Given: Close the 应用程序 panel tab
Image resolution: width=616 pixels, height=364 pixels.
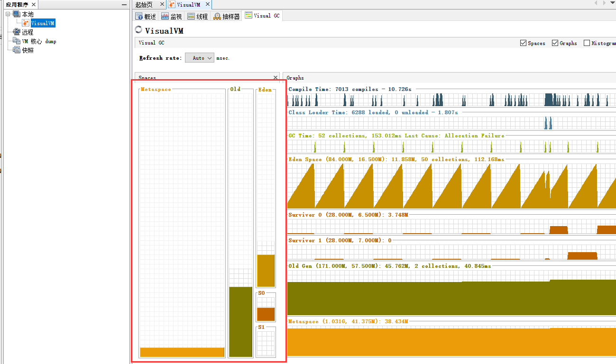Looking at the screenshot, I should (x=33, y=4).
